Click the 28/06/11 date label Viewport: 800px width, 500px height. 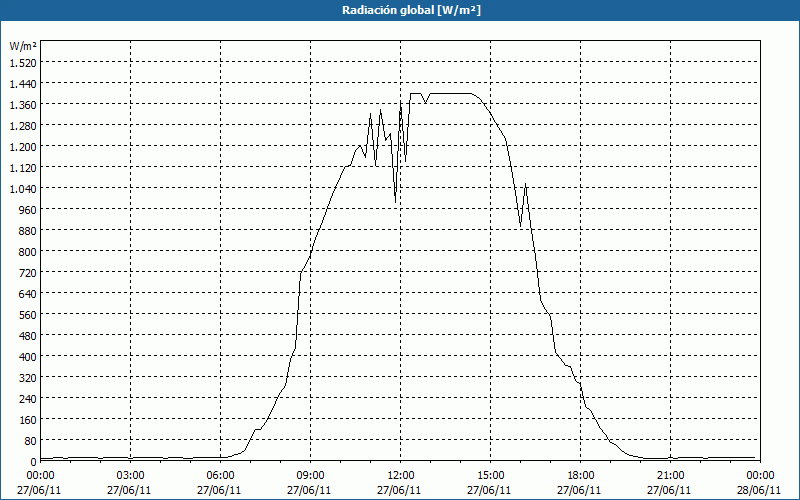coord(759,490)
